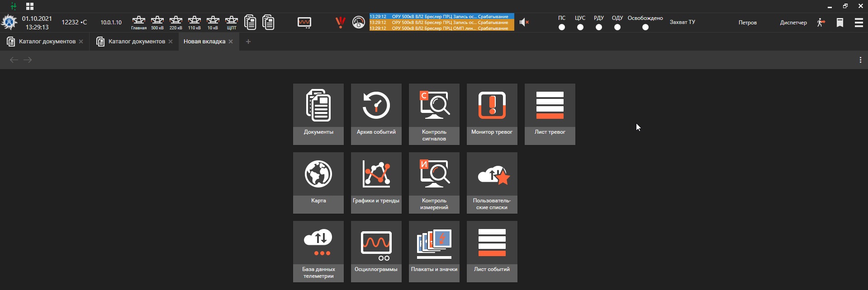Launch the Осциллограммы tile
Screen dimensions: 868x290
[376, 251]
